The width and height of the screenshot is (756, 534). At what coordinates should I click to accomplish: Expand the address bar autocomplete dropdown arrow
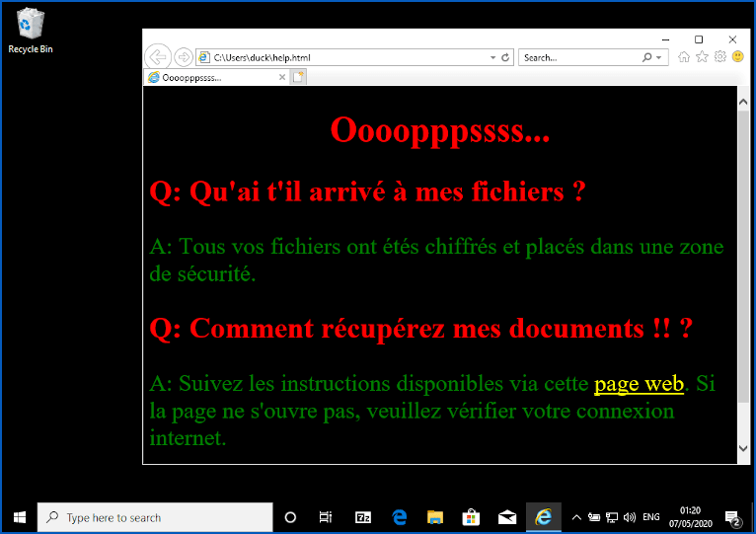tap(493, 58)
